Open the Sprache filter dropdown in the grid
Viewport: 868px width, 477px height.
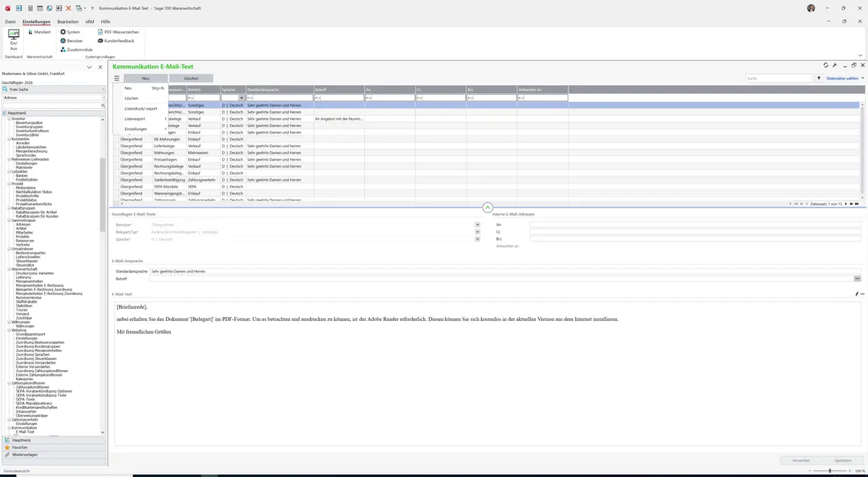click(x=242, y=98)
